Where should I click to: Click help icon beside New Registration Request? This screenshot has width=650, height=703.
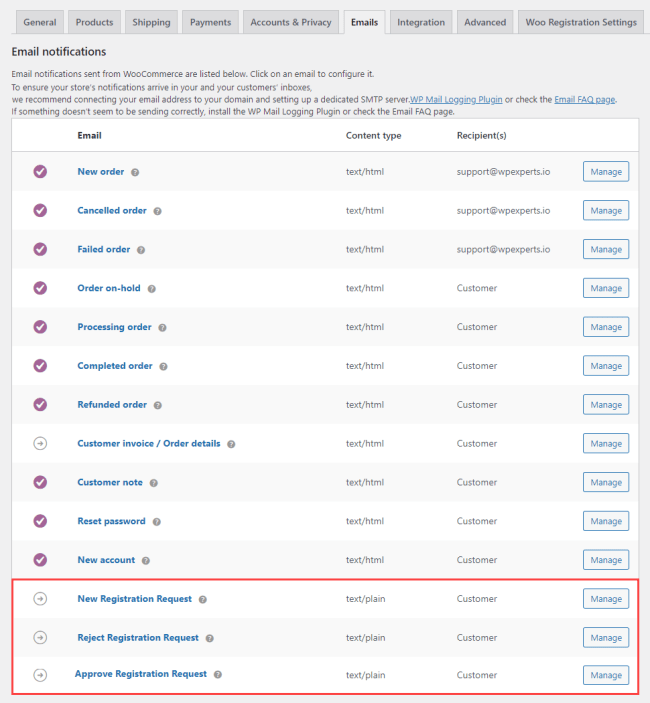[202, 600]
